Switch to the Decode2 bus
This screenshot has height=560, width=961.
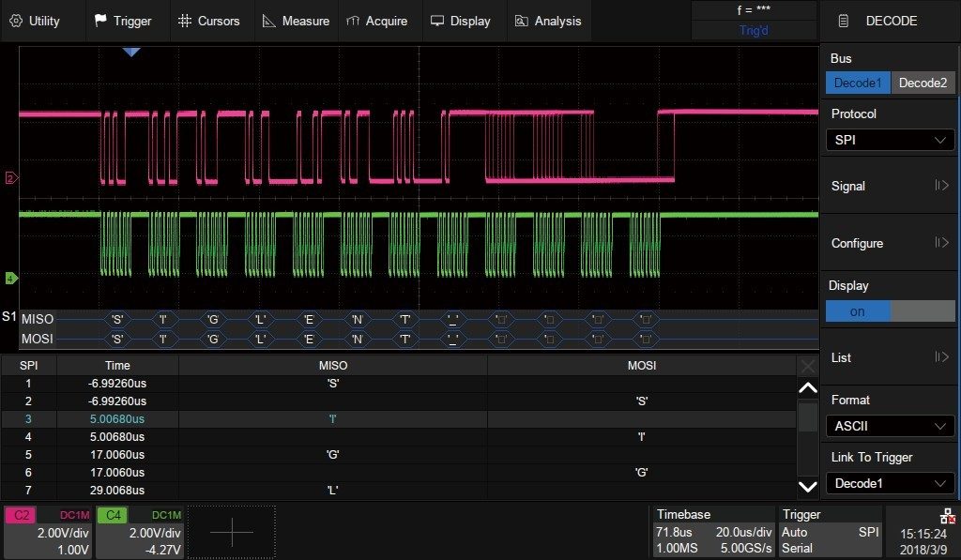pos(923,83)
